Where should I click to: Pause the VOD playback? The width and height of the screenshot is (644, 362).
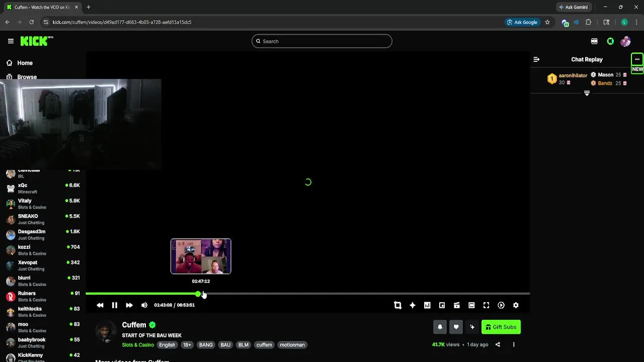click(115, 305)
